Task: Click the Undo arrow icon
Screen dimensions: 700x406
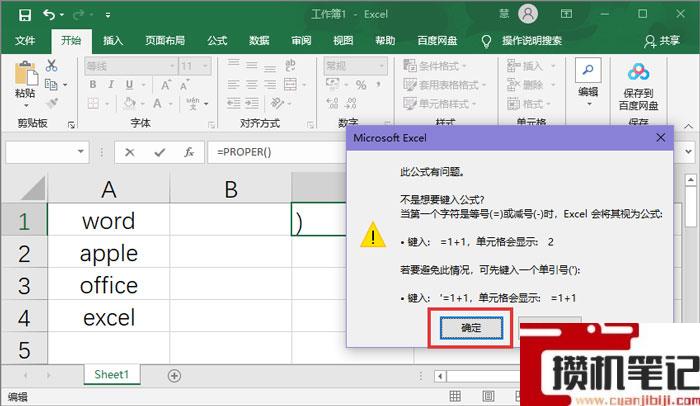Action: click(x=49, y=15)
